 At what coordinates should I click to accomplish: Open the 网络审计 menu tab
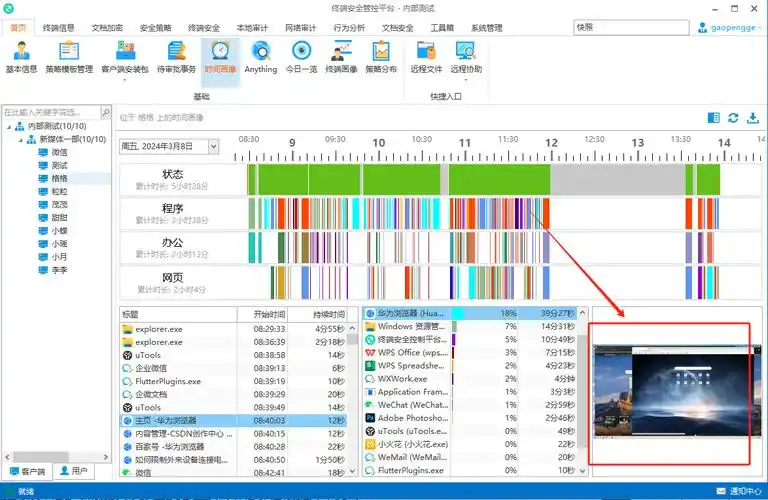point(300,28)
